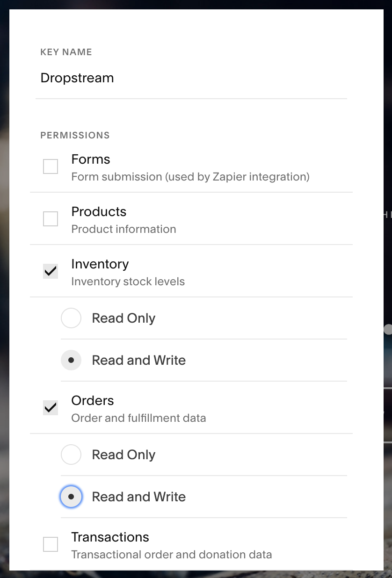Enable the Transactions permission checkbox
This screenshot has width=392, height=578.
[x=51, y=544]
